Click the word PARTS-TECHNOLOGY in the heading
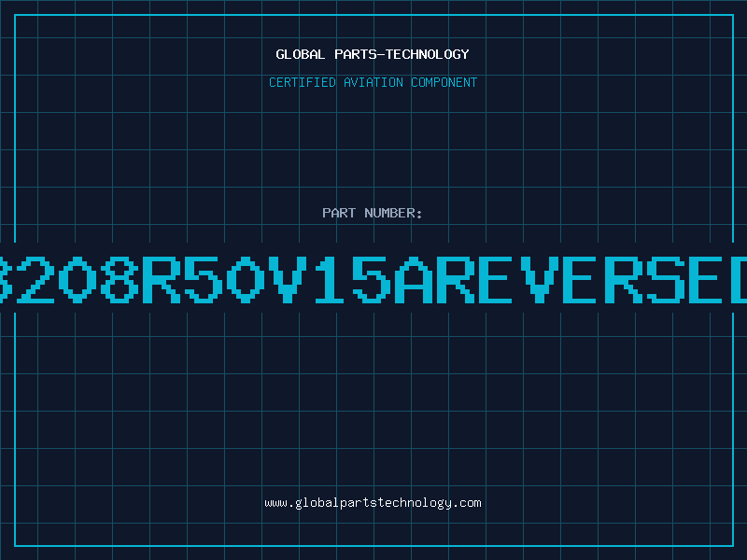747x560 pixels. tap(402, 54)
